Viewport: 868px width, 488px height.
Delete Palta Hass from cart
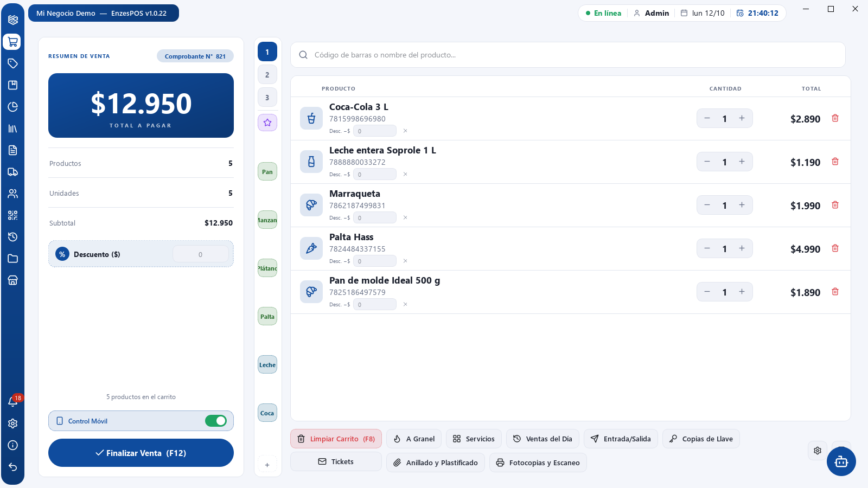click(835, 248)
